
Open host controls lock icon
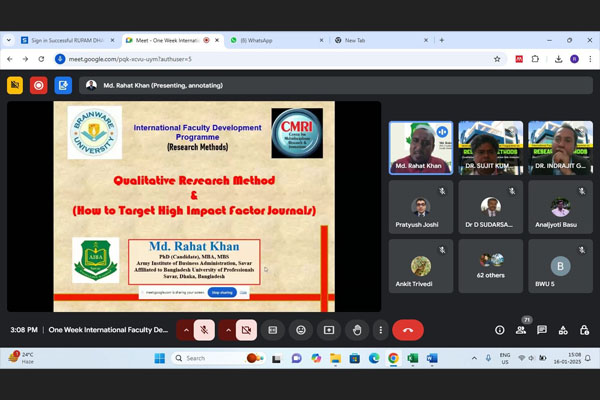point(583,329)
